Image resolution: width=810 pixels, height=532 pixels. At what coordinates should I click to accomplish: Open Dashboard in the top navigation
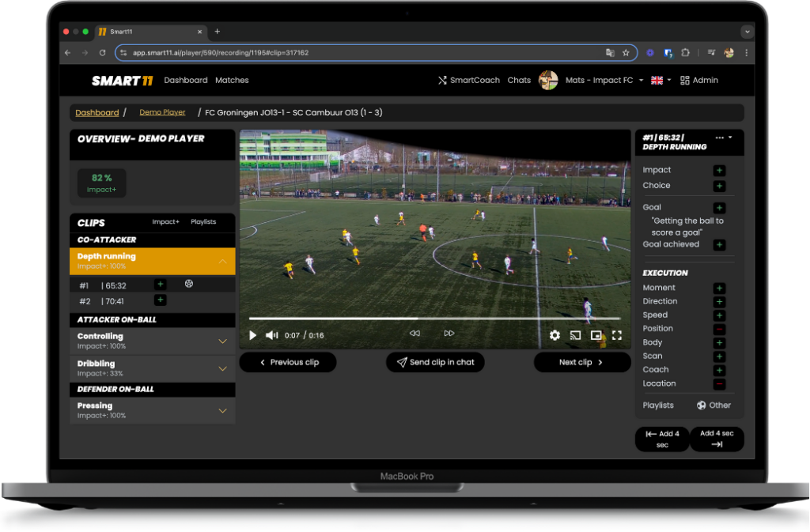185,81
